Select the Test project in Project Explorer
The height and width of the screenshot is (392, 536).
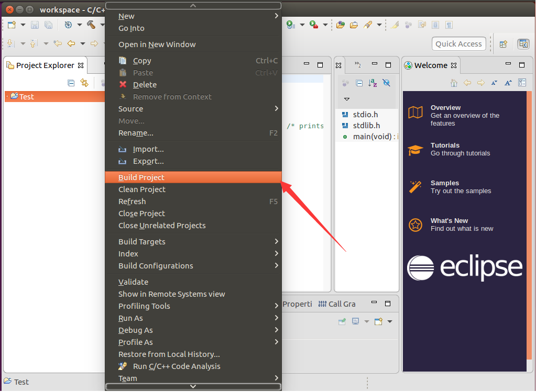pyautogui.click(x=54, y=97)
